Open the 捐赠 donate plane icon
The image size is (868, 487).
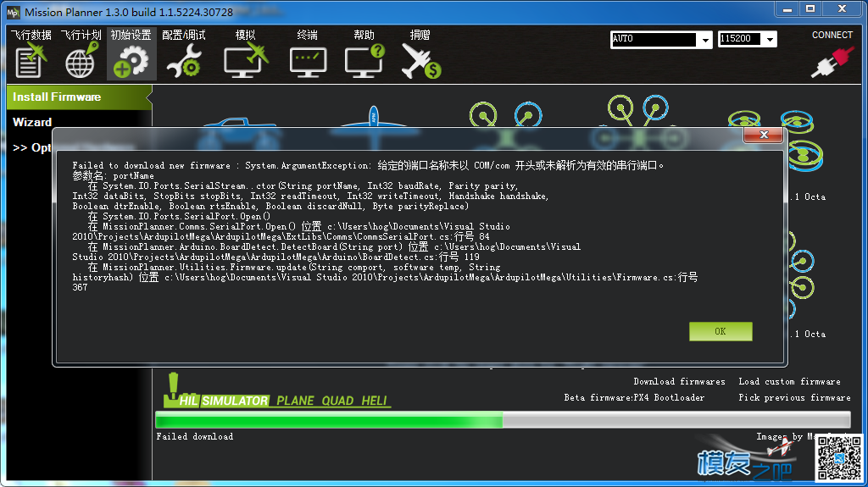420,62
